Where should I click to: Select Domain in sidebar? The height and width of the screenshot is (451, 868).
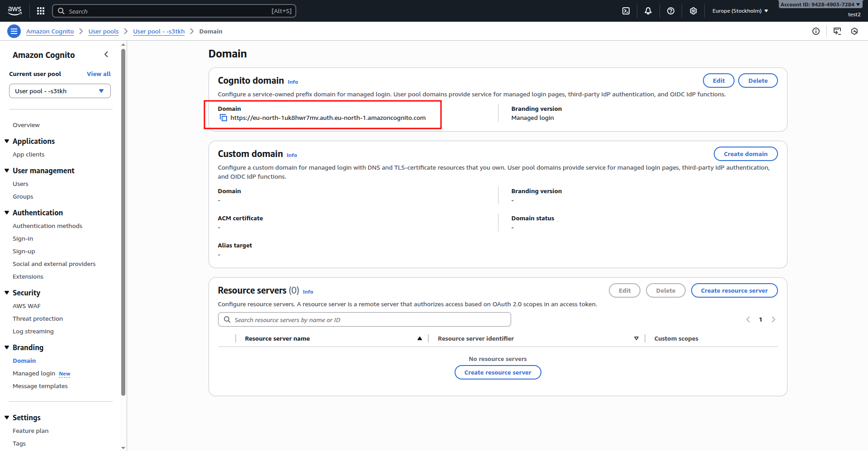pos(24,361)
